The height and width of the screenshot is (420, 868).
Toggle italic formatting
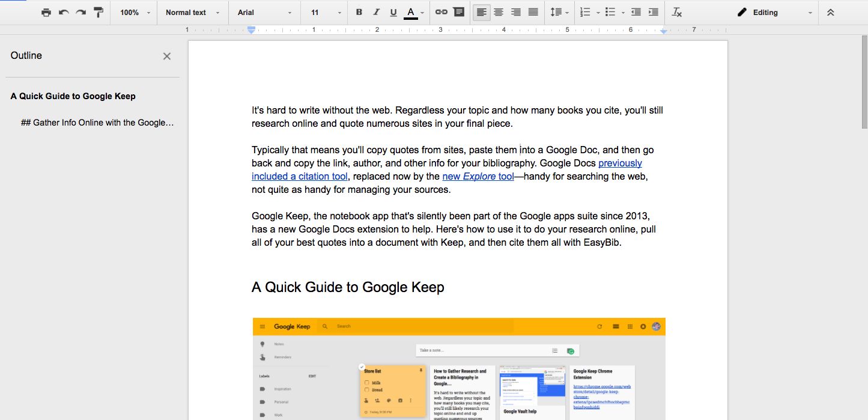coord(377,12)
